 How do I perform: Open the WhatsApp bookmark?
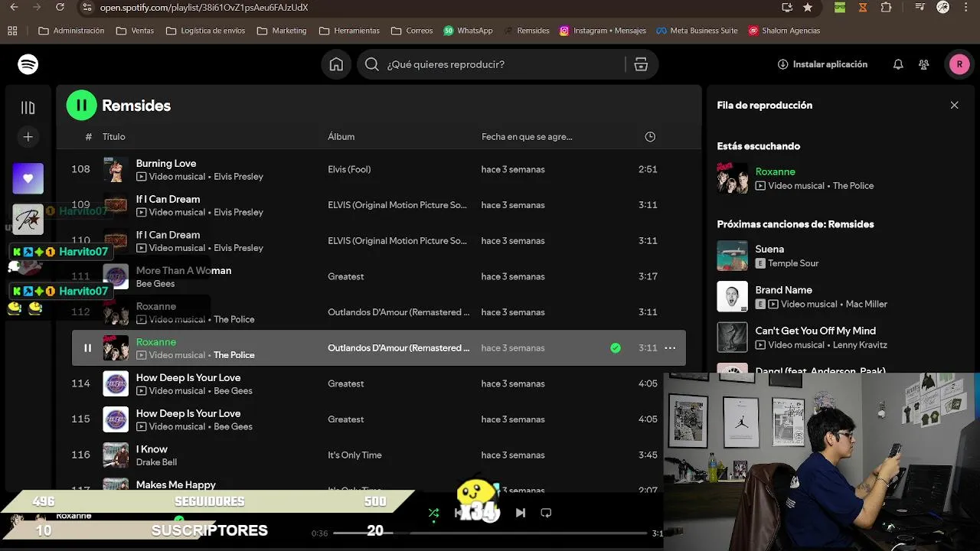click(x=468, y=31)
